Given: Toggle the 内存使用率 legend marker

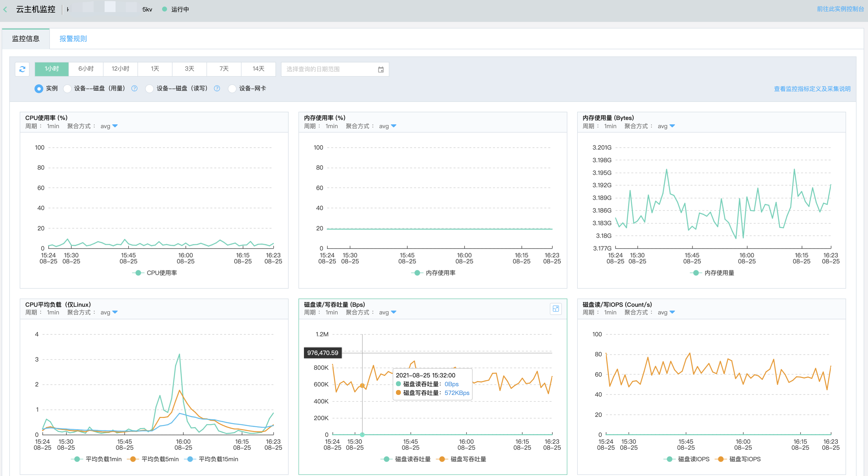Looking at the screenshot, I should pyautogui.click(x=417, y=273).
